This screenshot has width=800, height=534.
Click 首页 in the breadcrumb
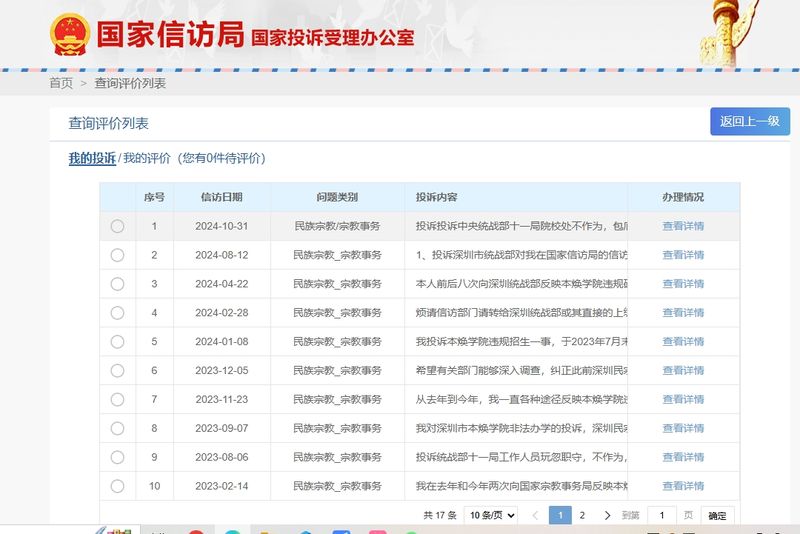click(x=61, y=83)
